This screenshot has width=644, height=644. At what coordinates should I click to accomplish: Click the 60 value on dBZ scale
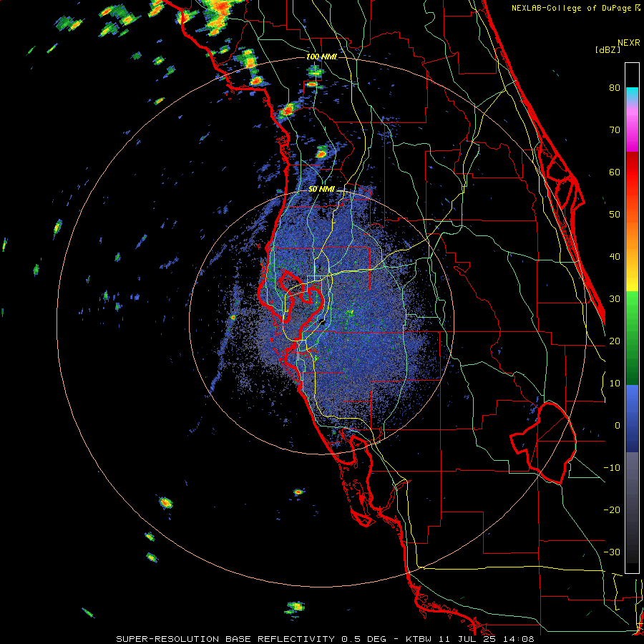coord(615,172)
